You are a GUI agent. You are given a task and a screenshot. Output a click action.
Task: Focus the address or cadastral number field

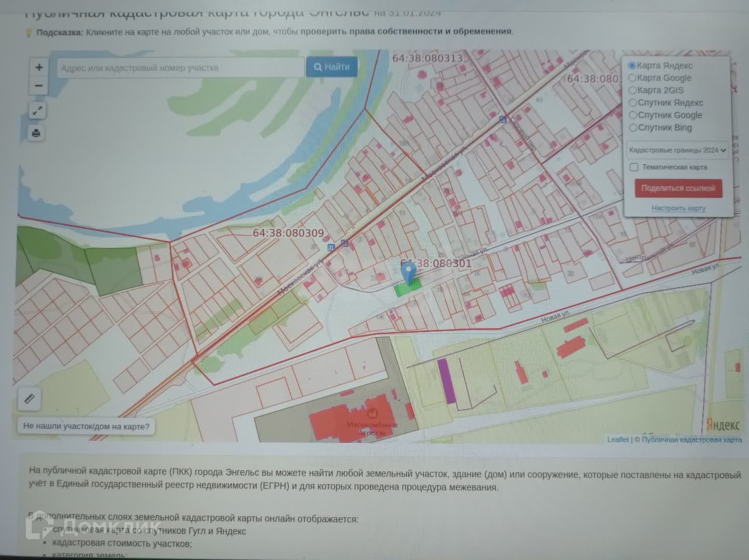tap(180, 68)
